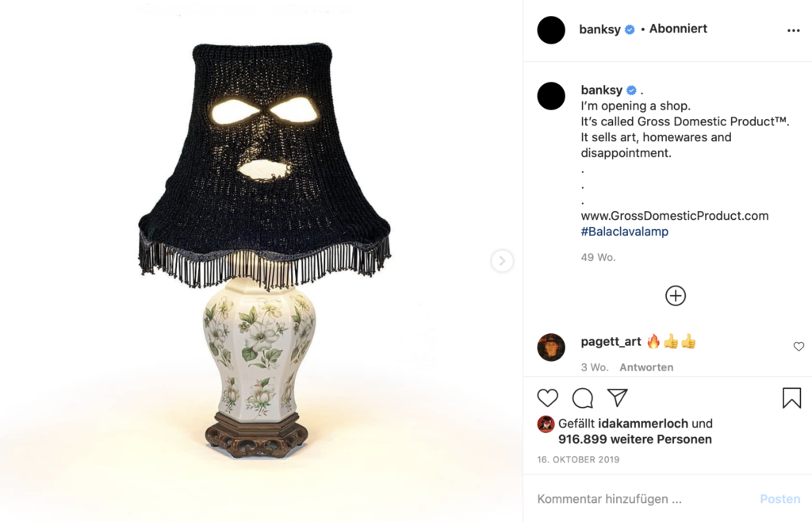
Task: Submit the comment with Posten
Action: point(780,499)
